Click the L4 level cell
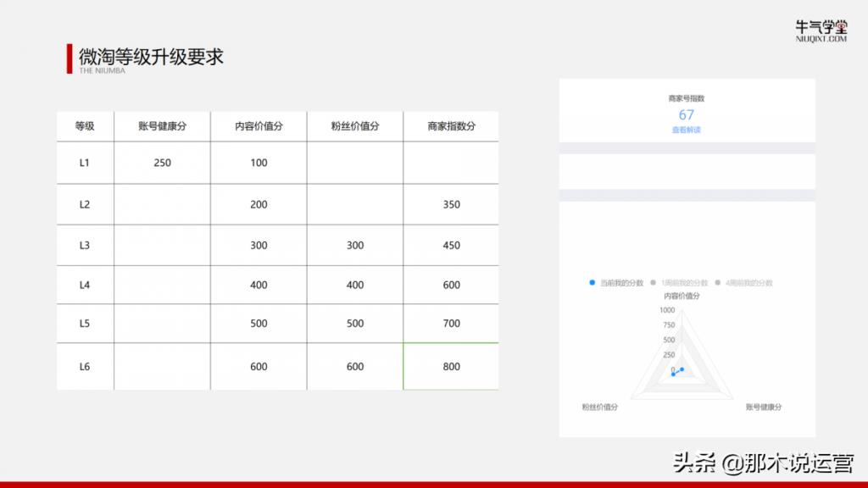Screen dimensions: 868x488 click(85, 285)
